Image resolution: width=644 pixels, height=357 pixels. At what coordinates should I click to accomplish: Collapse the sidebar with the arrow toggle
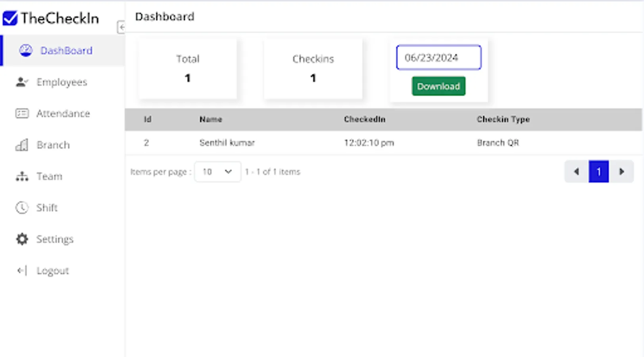(x=121, y=27)
